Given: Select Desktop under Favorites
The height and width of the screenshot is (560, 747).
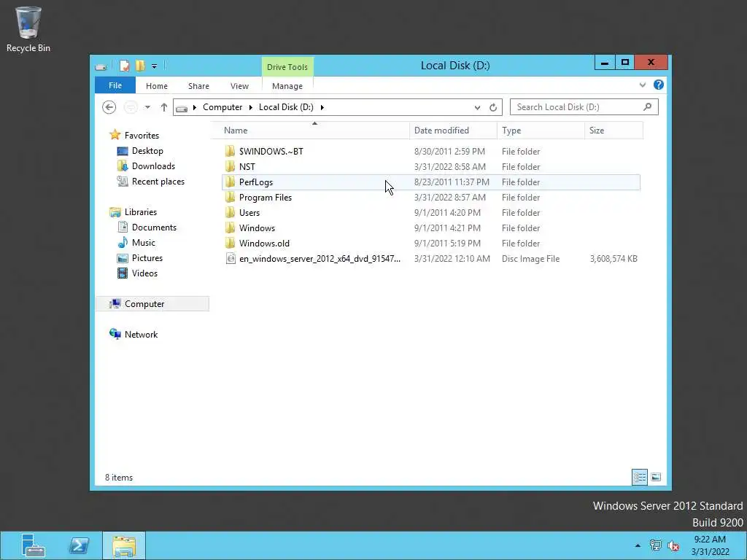Looking at the screenshot, I should tap(147, 151).
